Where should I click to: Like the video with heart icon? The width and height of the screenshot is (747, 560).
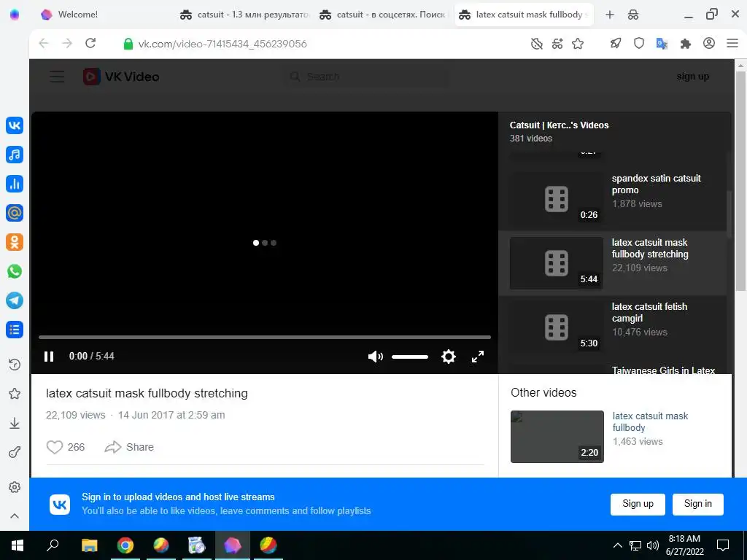54,447
